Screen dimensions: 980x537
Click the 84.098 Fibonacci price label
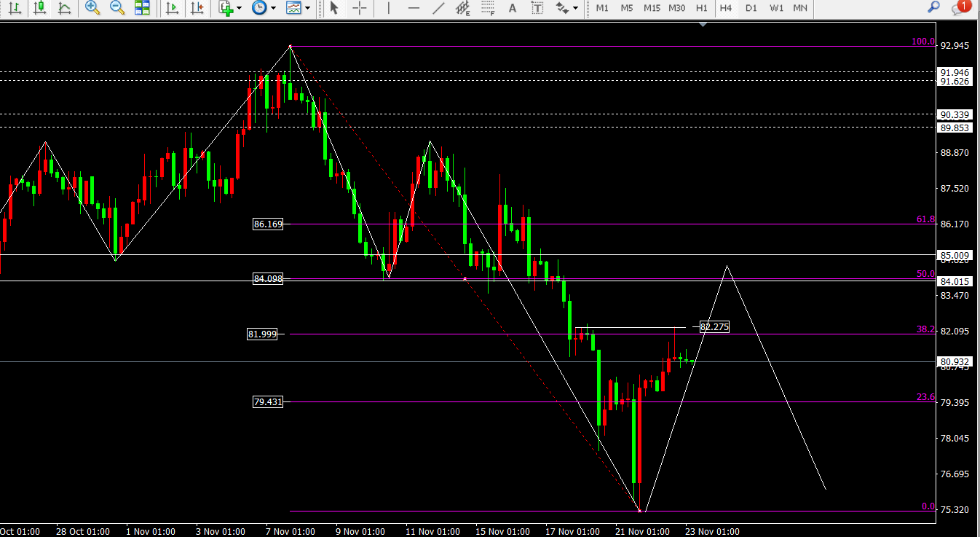point(267,278)
